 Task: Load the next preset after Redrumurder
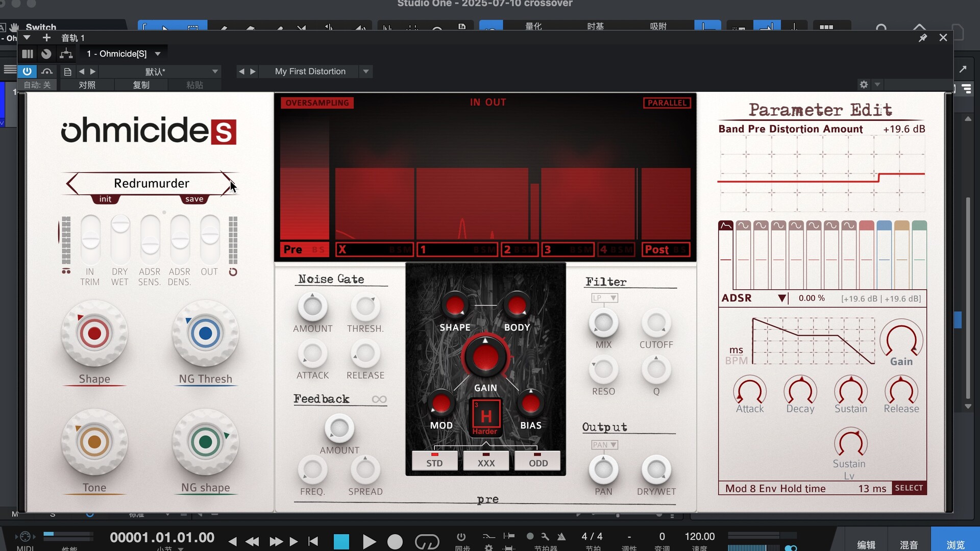(227, 183)
